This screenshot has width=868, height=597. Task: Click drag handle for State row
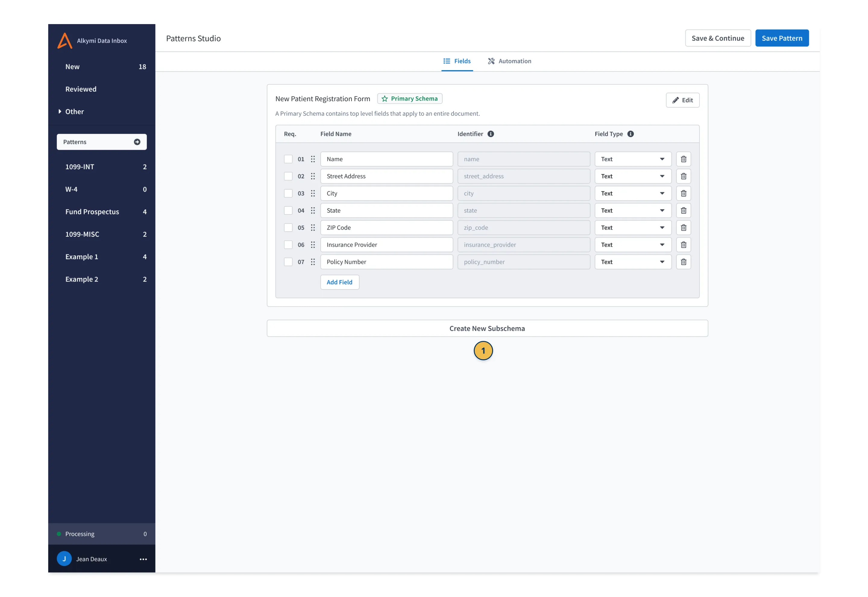tap(313, 211)
